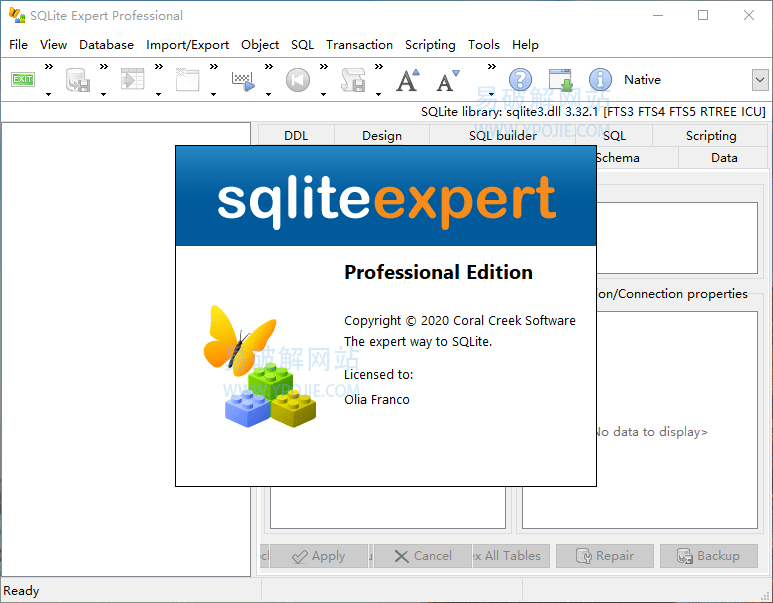The width and height of the screenshot is (773, 603).
Task: Click the decrease font size icon
Action: pos(447,80)
